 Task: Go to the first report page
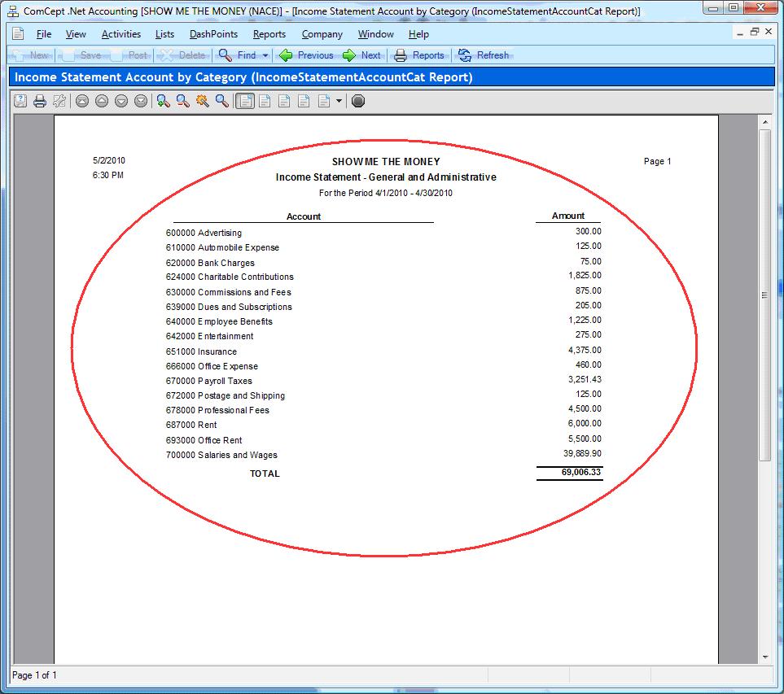82,101
